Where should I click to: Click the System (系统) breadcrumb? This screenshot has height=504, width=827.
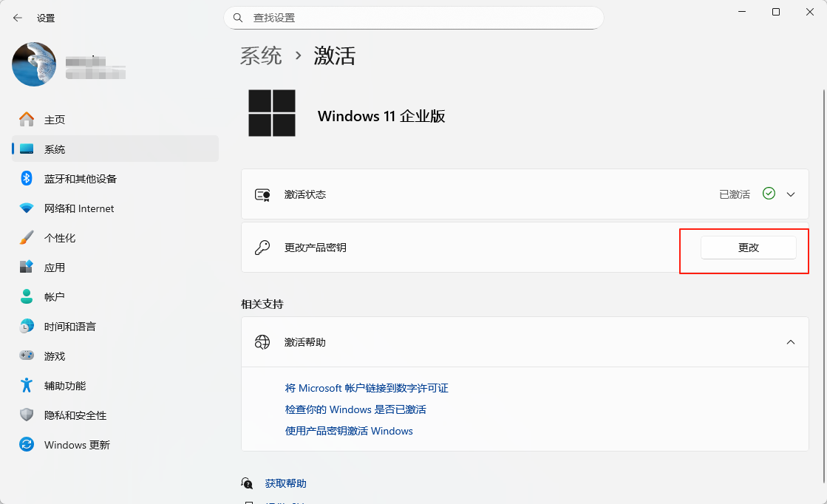pyautogui.click(x=261, y=55)
